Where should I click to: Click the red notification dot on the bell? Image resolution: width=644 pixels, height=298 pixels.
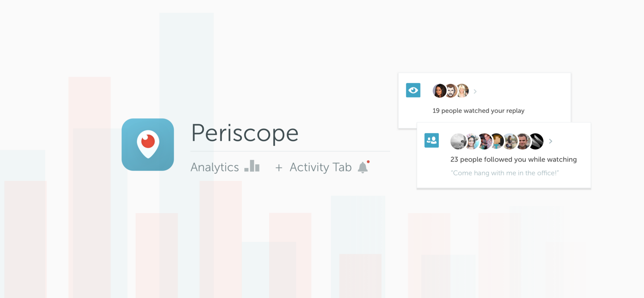tap(368, 162)
